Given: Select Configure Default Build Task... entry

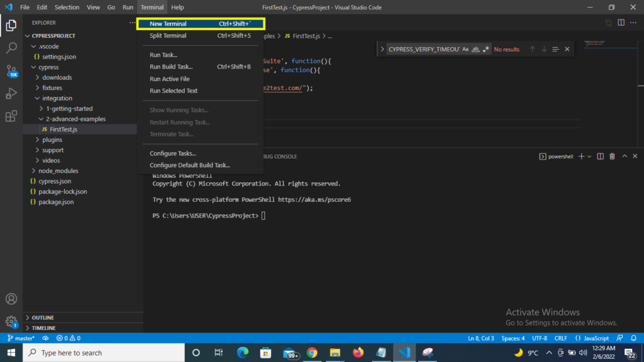Looking at the screenshot, I should (200, 165).
